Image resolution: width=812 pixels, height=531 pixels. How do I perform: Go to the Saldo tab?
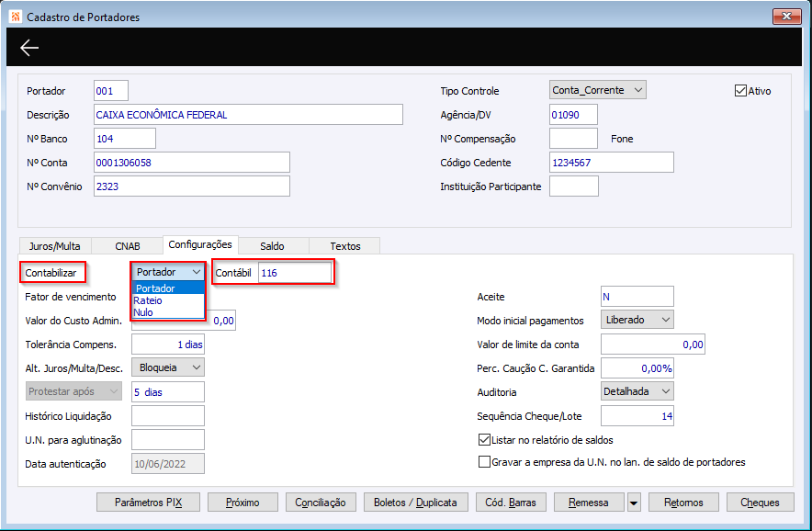coord(273,246)
